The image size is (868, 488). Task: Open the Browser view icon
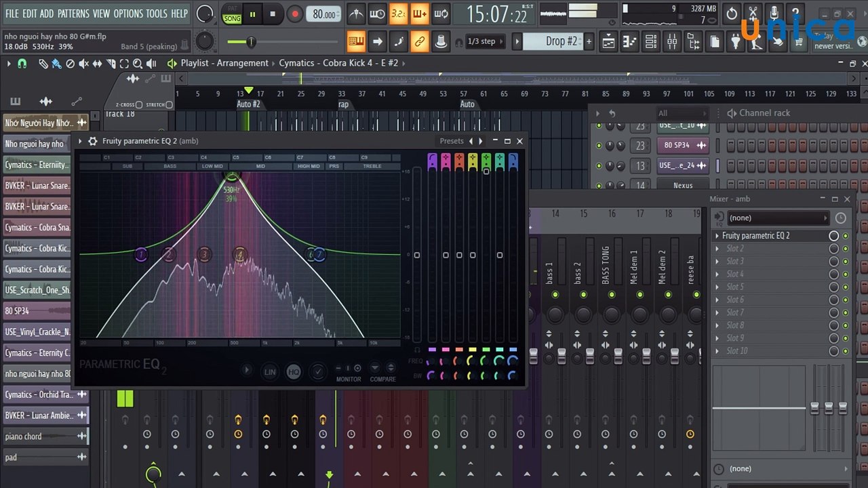(693, 41)
